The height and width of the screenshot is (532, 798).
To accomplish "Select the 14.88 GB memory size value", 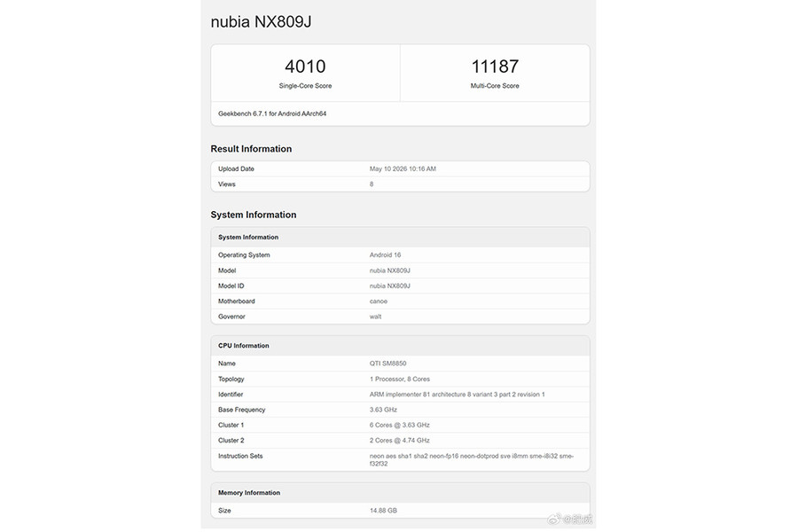I will click(x=383, y=510).
